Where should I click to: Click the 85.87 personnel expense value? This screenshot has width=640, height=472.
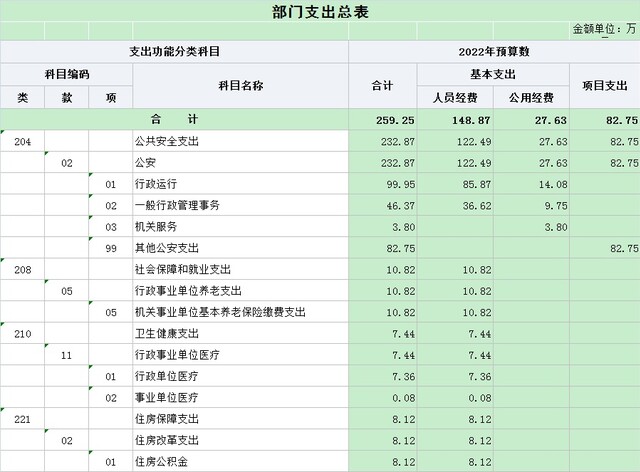[x=455, y=184]
